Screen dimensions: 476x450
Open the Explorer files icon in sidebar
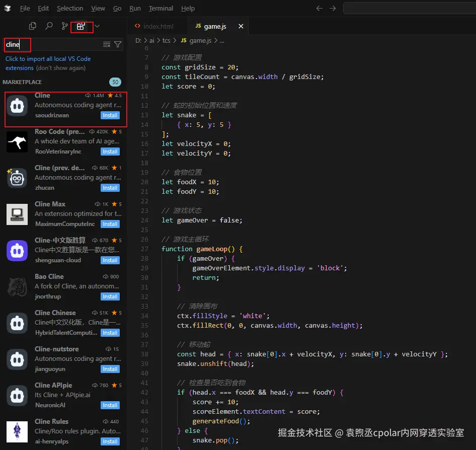point(33,26)
